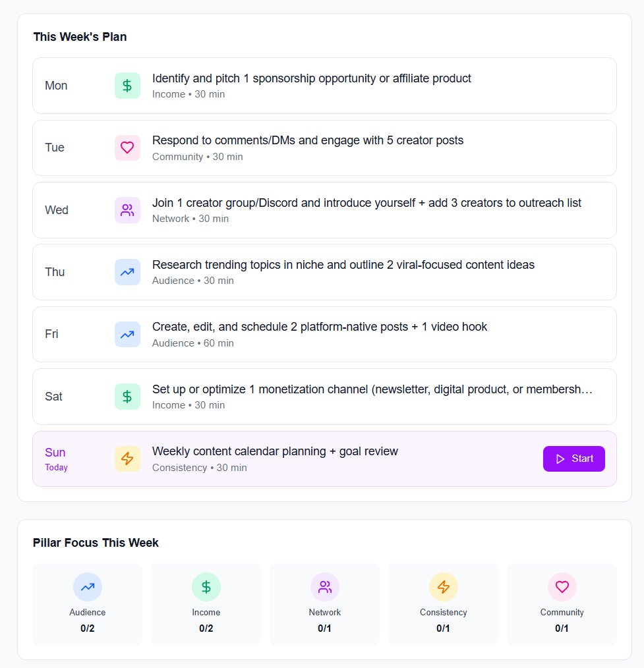Select the Research trending topics task

[x=343, y=265]
